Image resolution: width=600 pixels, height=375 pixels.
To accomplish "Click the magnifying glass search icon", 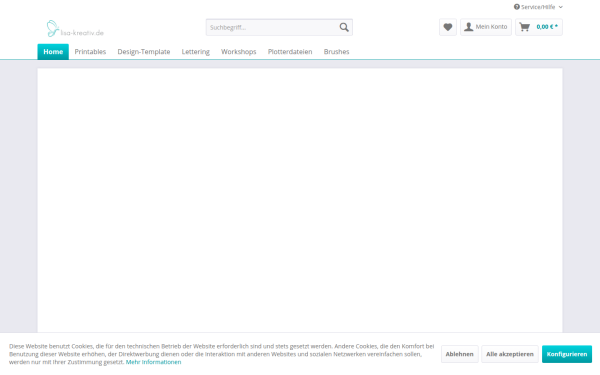I will (x=344, y=27).
